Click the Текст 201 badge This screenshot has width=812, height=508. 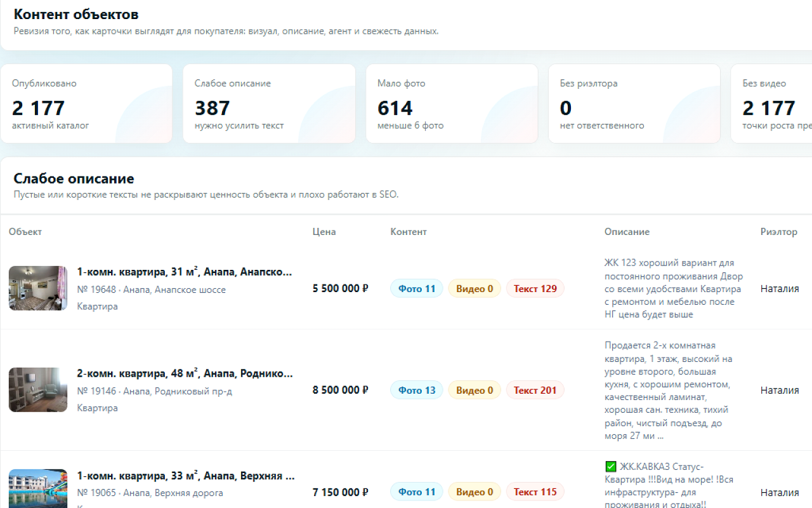(535, 390)
